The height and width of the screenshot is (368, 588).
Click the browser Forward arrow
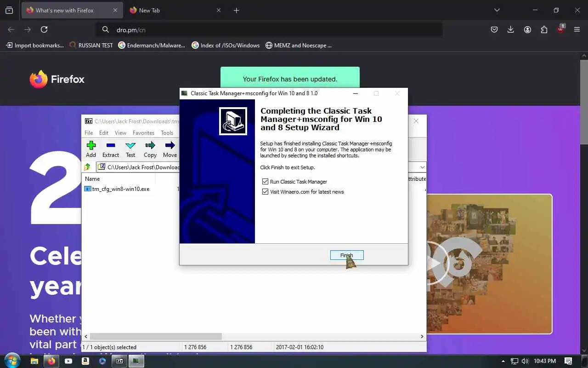28,29
